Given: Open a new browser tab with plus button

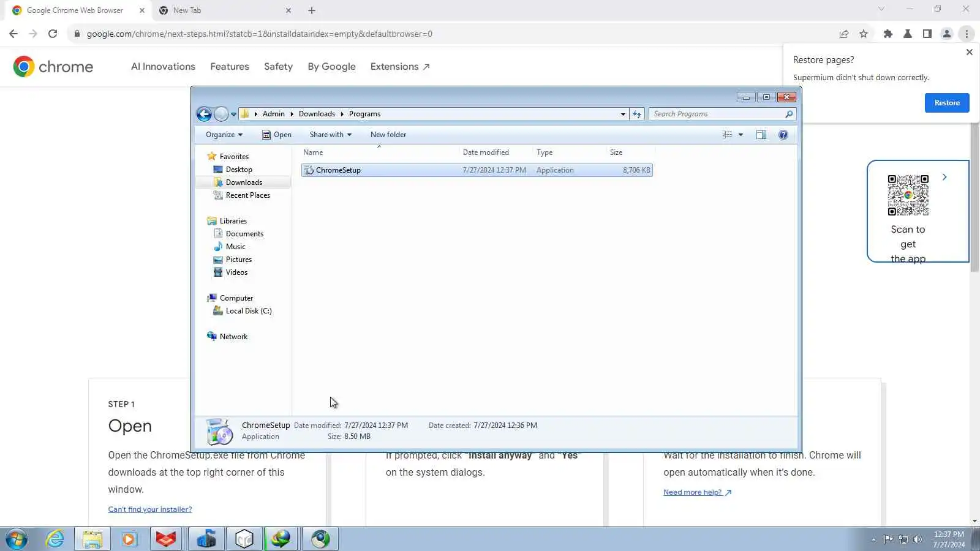Looking at the screenshot, I should 312,10.
